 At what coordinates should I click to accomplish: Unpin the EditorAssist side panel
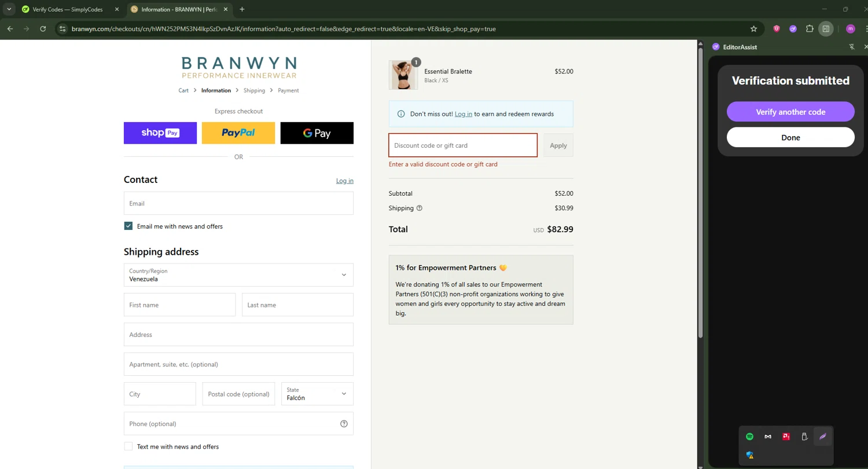pos(852,47)
